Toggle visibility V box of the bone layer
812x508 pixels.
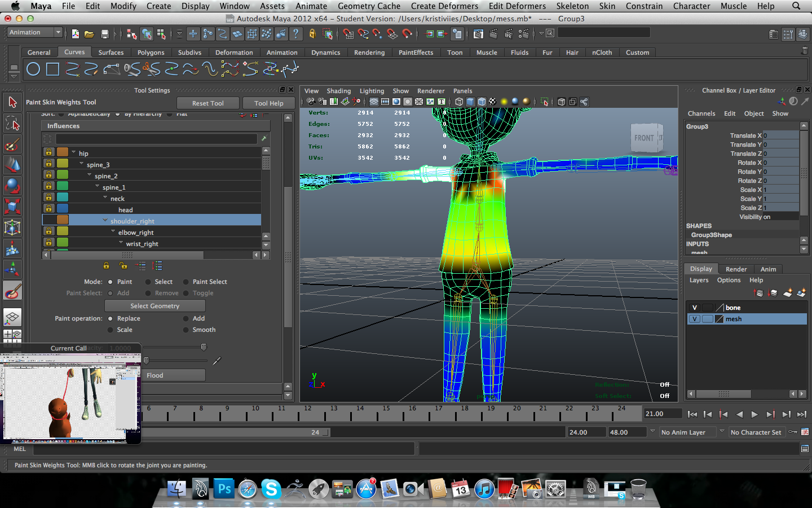click(x=695, y=308)
